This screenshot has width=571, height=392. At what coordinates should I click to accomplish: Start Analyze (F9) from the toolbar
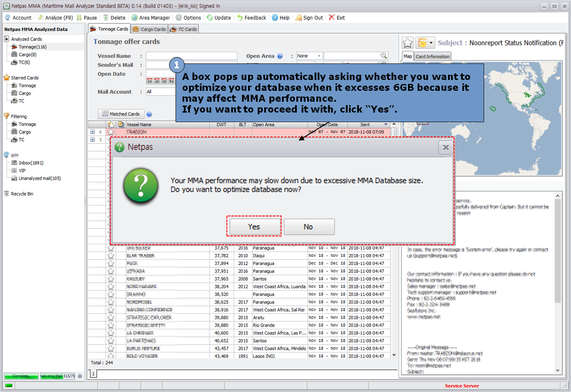(55, 18)
